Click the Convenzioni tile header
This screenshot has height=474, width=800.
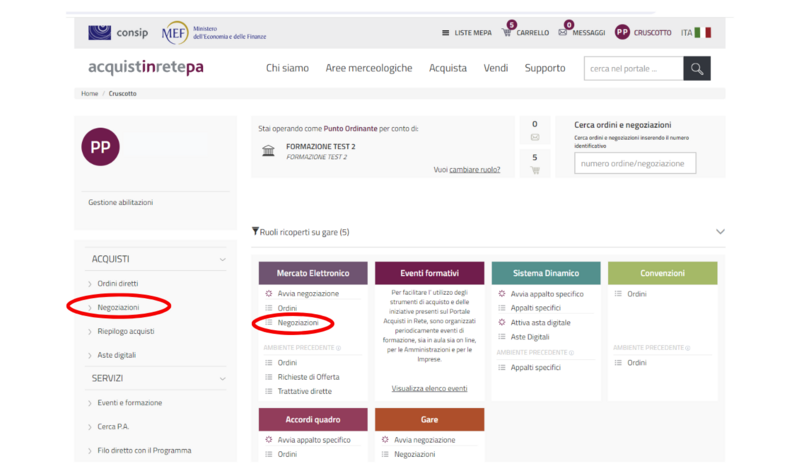pos(662,273)
